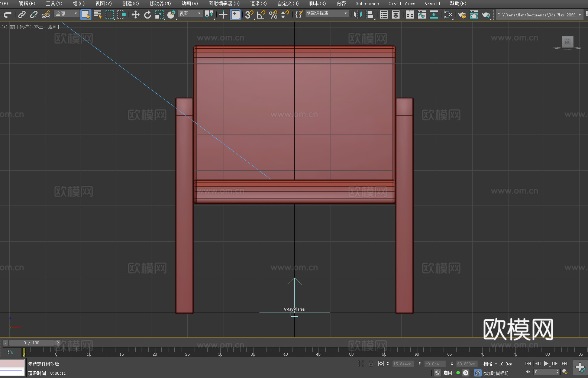Select the Rotate tool
The height and width of the screenshot is (378, 588).
148,14
